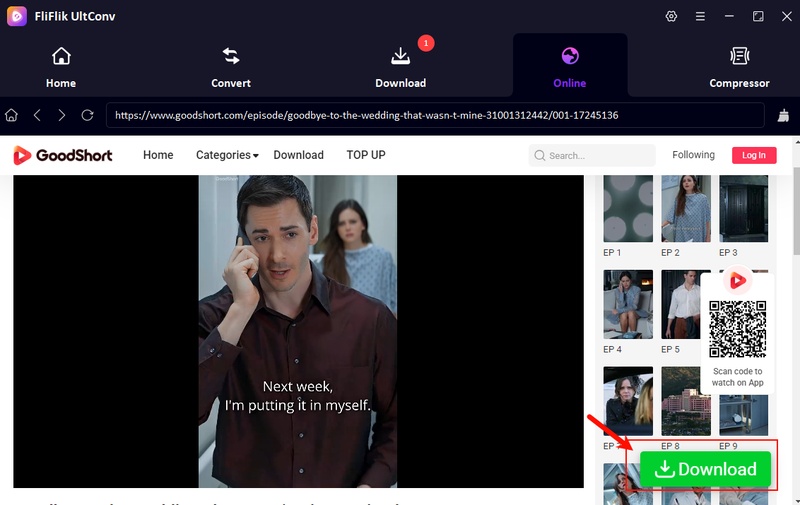Image resolution: width=800 pixels, height=505 pixels.
Task: Click the green Download button
Action: [x=705, y=469]
